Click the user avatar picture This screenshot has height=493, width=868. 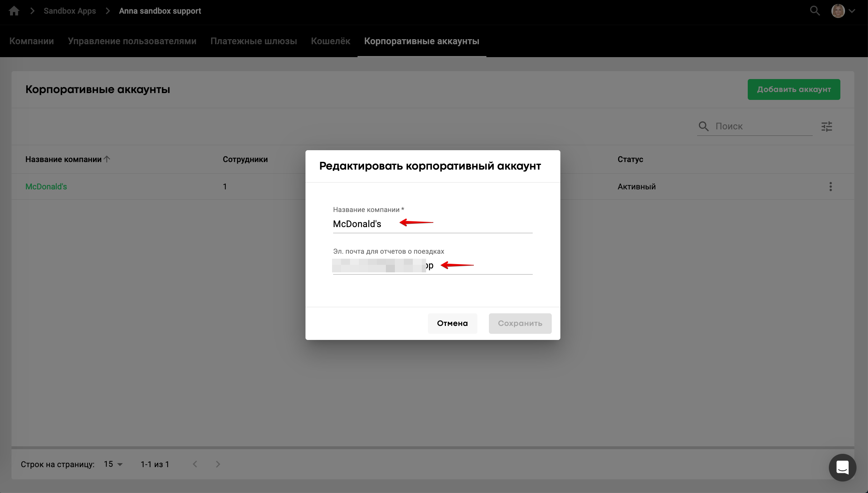pyautogui.click(x=838, y=11)
